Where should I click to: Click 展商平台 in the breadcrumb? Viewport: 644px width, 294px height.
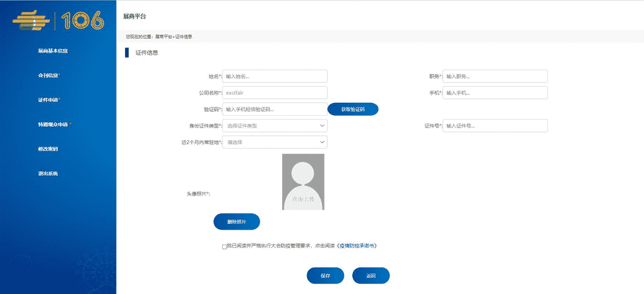164,37
